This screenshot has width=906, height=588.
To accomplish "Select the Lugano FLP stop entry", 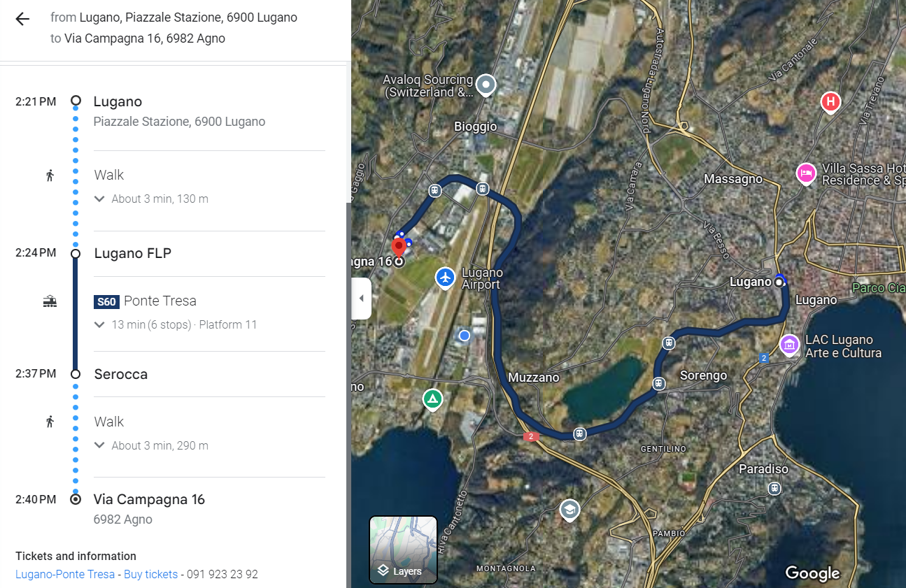I will (133, 253).
